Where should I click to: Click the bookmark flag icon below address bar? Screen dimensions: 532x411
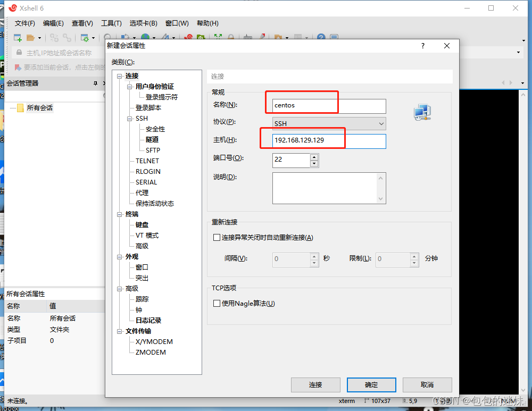point(18,68)
